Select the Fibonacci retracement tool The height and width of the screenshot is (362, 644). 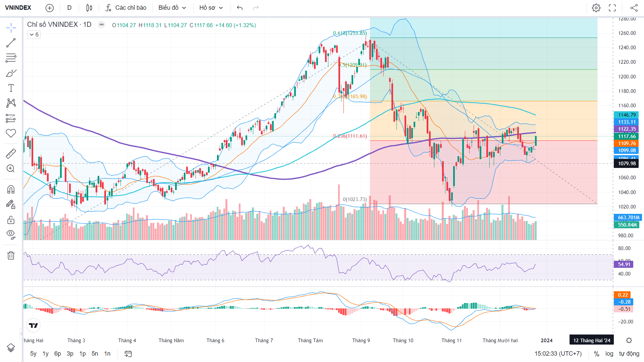click(11, 58)
